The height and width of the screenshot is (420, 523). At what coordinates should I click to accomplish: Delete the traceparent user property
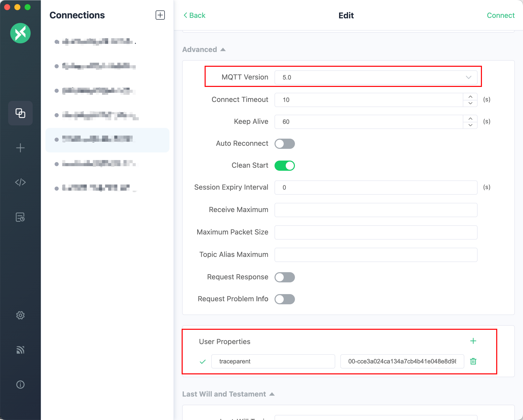(473, 361)
